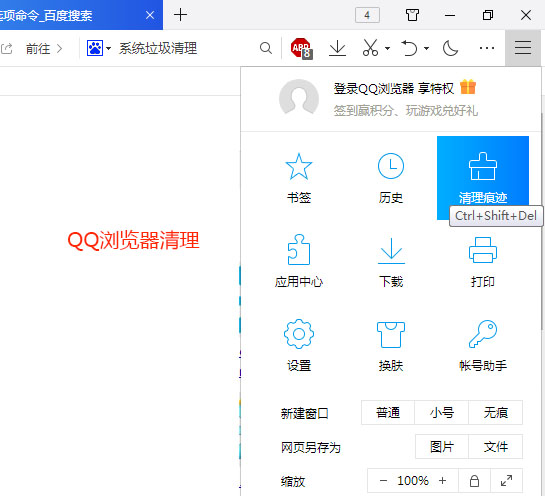Close the hamburger main menu button
The image size is (545, 496).
[x=522, y=48]
